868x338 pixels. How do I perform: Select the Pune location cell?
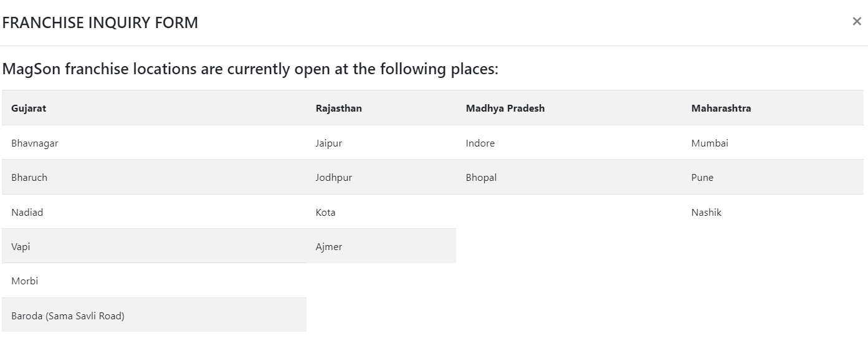[x=773, y=177]
